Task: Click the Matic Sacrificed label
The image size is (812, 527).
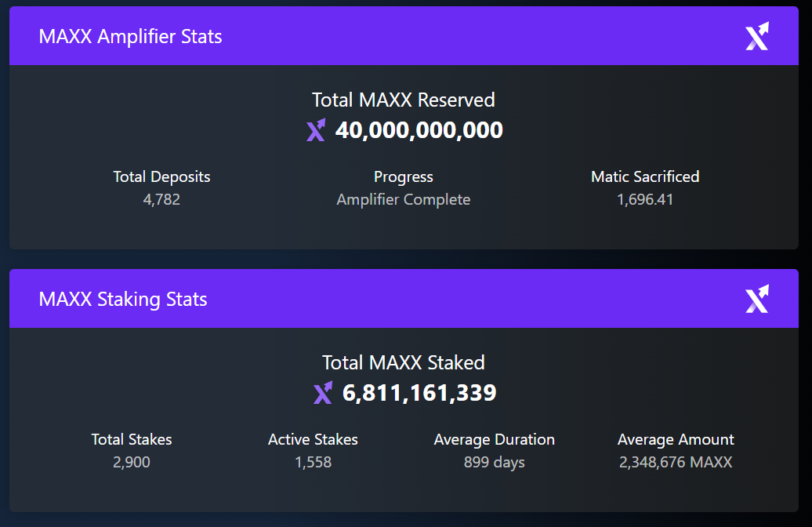Action: point(645,176)
